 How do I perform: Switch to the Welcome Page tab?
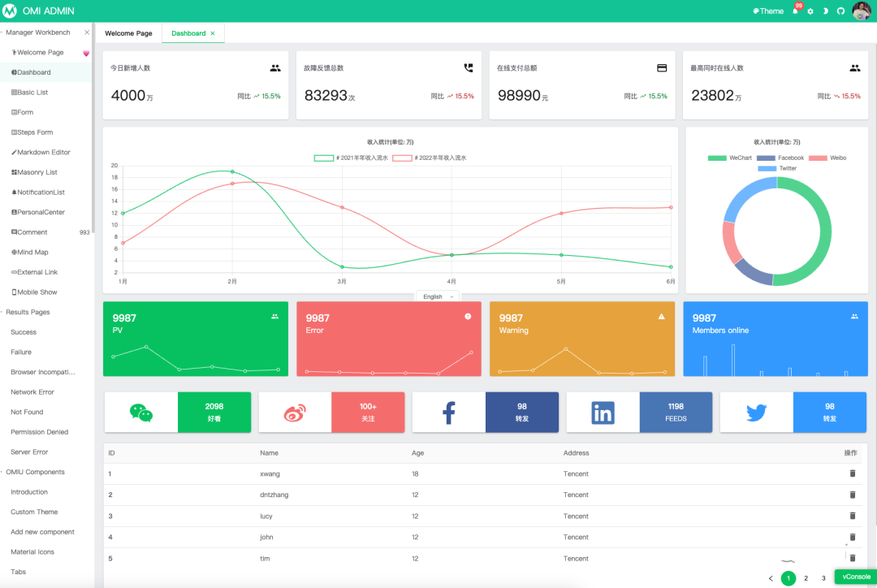point(128,33)
